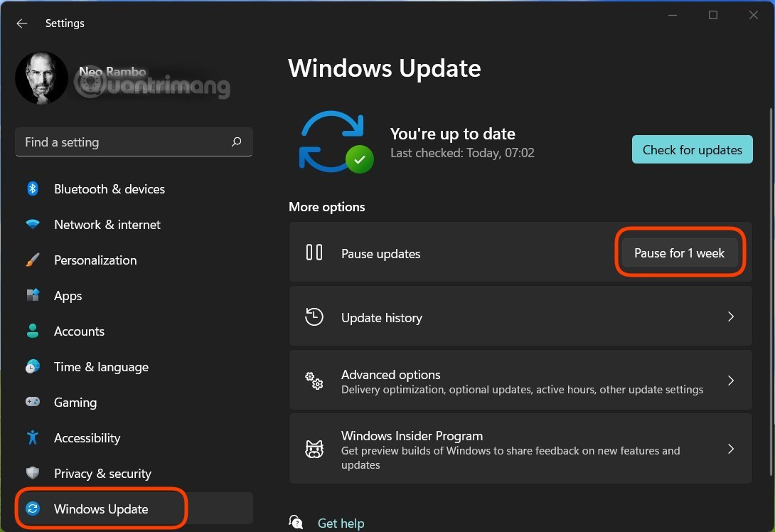
Task: Expand Advanced options chevron
Action: coord(730,381)
